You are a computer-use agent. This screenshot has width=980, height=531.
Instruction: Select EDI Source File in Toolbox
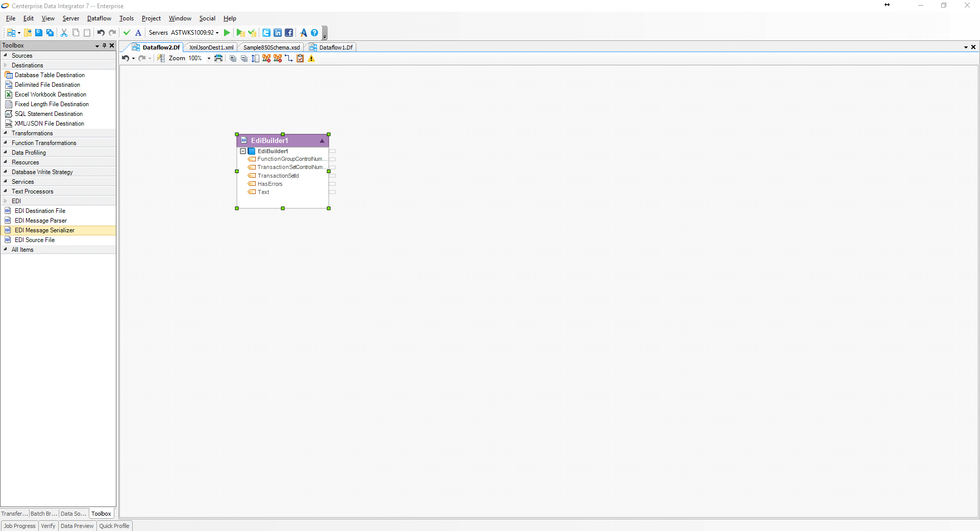click(34, 240)
